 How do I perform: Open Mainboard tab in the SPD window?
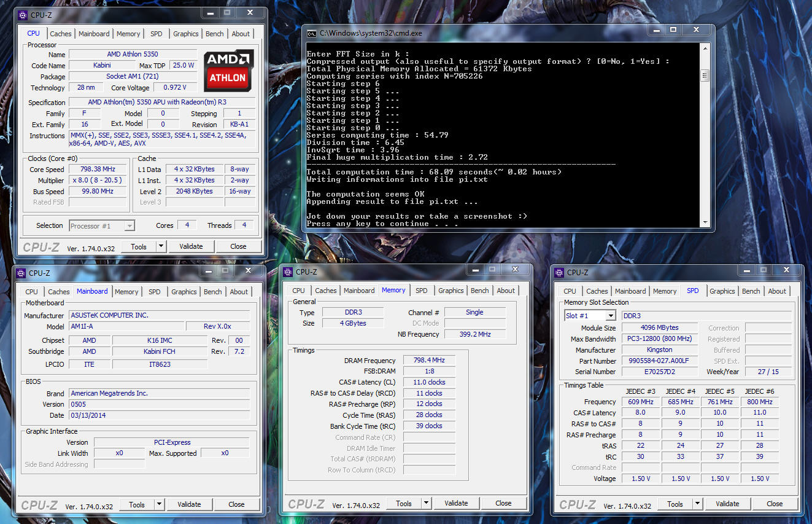(x=630, y=291)
